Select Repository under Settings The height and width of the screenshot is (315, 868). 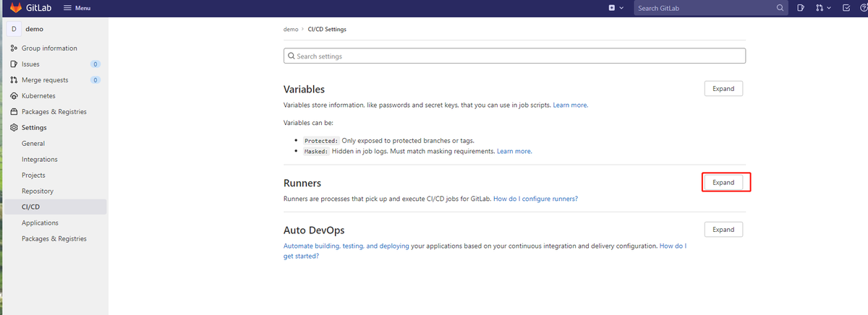click(x=38, y=191)
